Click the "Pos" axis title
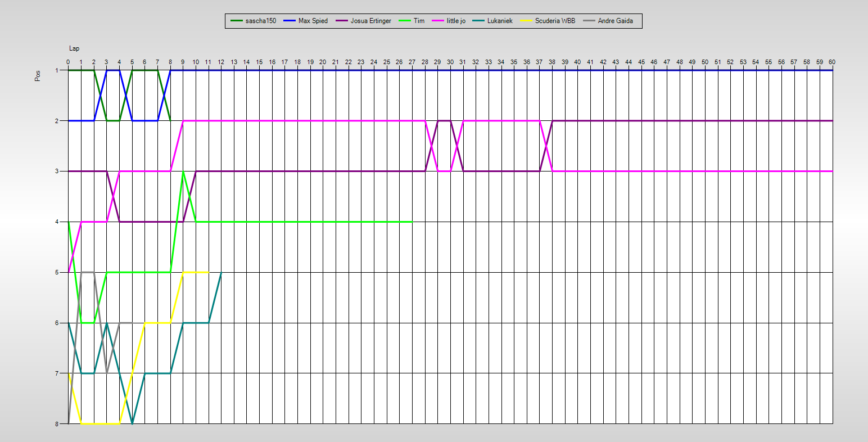 point(38,76)
